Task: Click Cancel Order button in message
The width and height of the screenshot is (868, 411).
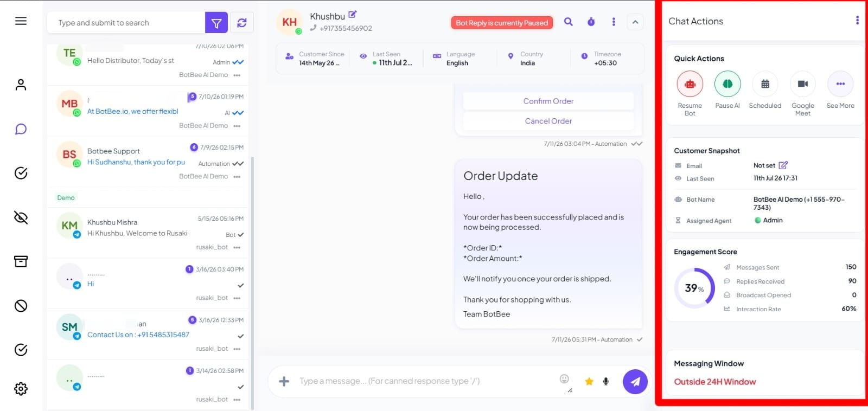Action: click(548, 121)
